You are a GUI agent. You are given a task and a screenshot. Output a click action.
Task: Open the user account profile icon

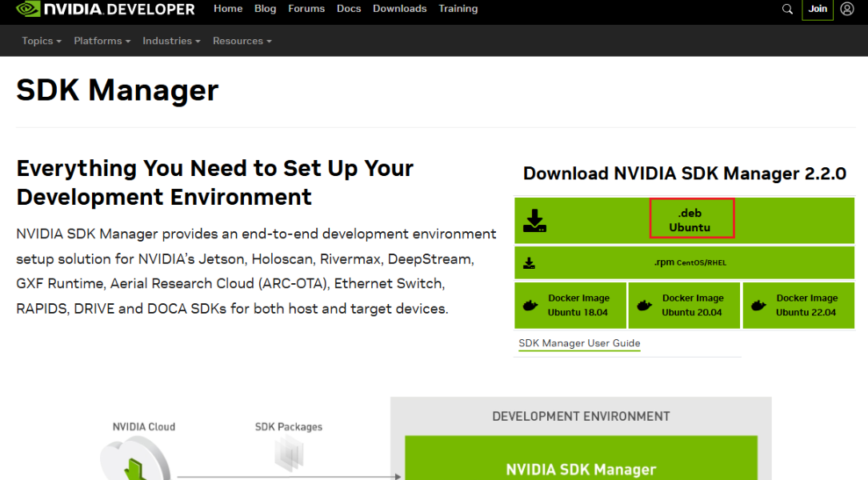(x=847, y=9)
